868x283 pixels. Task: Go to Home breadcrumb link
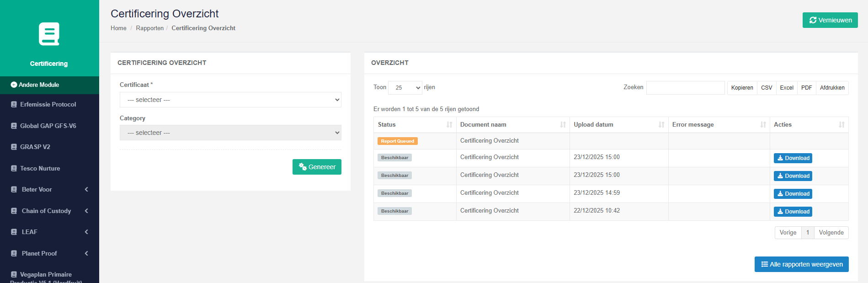click(118, 28)
